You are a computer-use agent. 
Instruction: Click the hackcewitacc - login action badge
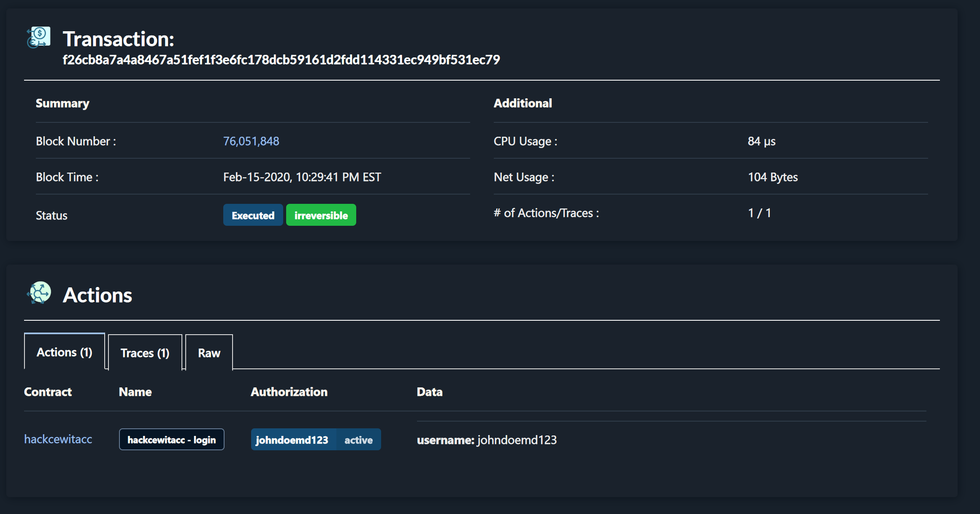click(x=171, y=440)
